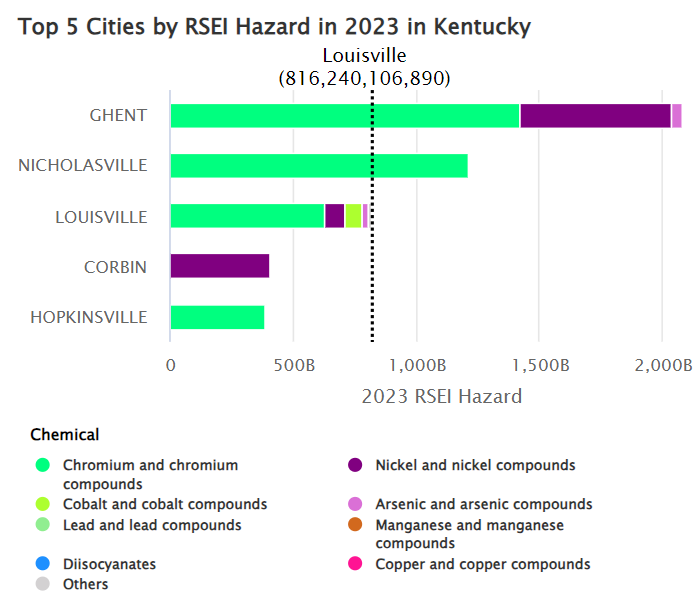Toggle Nickel and nickel compounds legend entry
Screen dimensions: 697x607
coord(474,465)
